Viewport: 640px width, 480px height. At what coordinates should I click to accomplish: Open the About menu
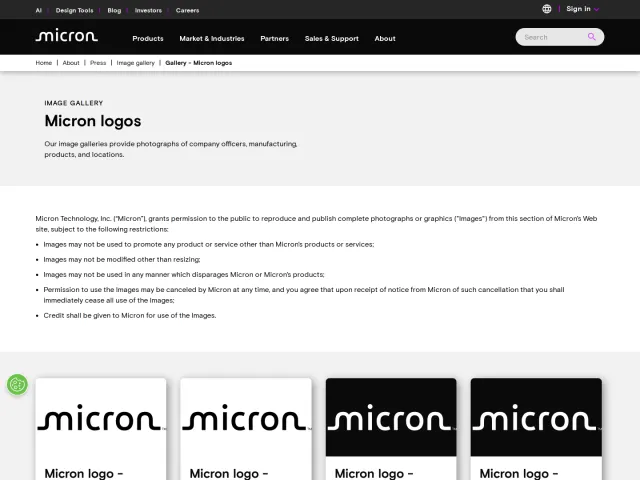pyautogui.click(x=385, y=38)
